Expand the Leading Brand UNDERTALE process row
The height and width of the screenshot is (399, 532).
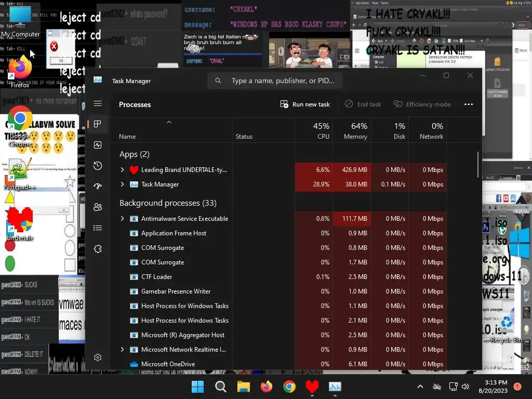(122, 170)
